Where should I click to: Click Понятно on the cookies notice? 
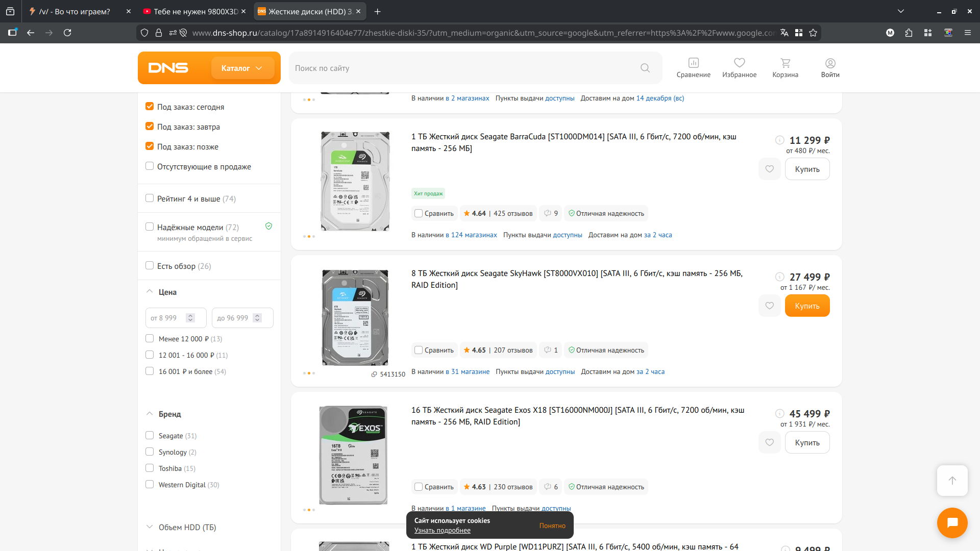[x=552, y=525]
